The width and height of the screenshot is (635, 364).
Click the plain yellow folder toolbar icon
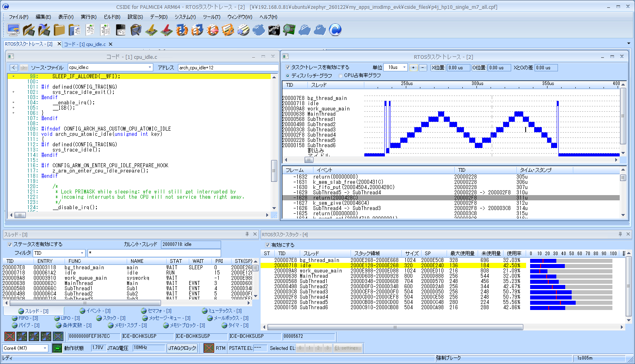(x=59, y=30)
